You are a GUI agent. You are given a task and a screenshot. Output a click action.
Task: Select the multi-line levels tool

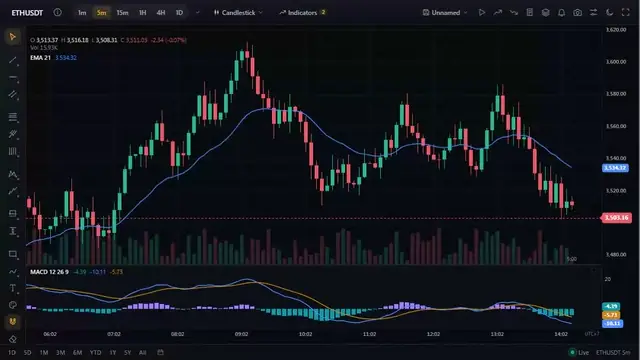(x=13, y=117)
